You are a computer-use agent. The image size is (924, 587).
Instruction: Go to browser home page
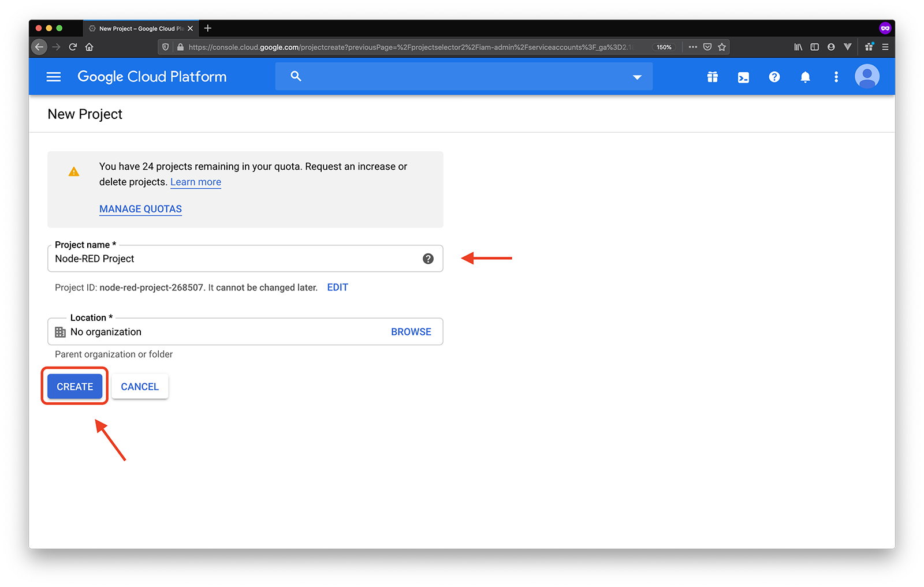(x=89, y=47)
